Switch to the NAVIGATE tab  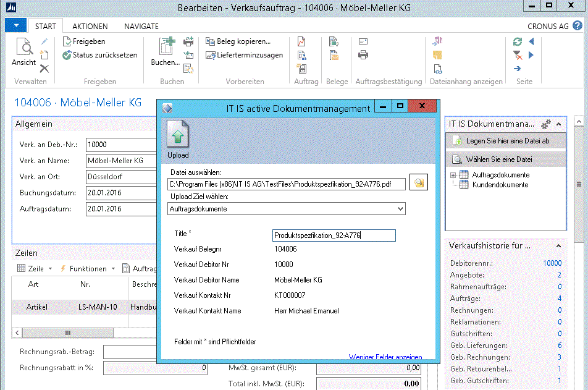point(141,27)
